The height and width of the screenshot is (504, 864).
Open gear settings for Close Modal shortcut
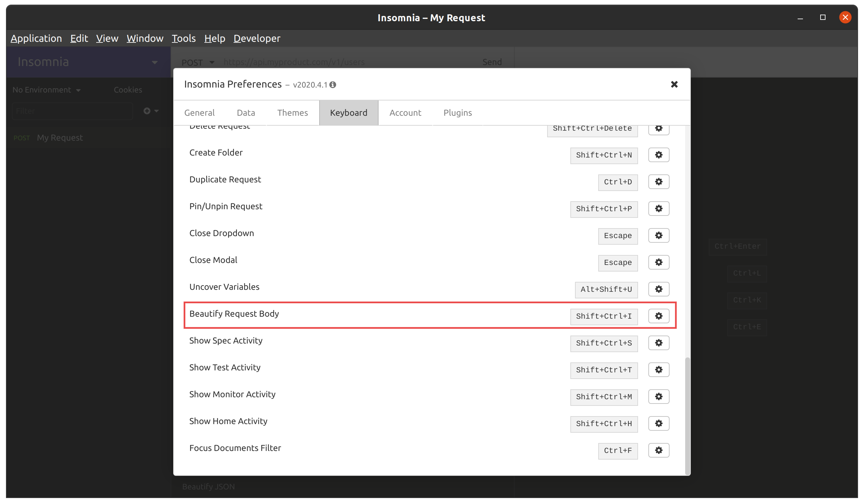[659, 262]
